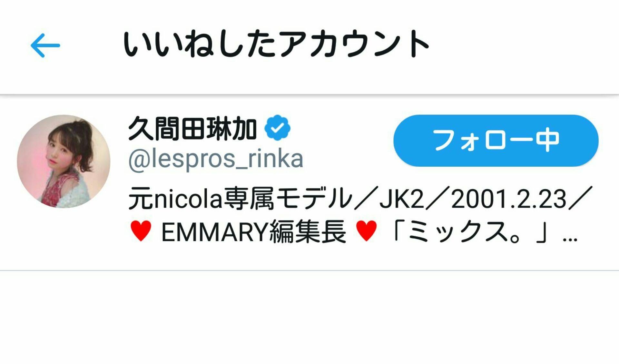Click the 中 character on follow button
The height and width of the screenshot is (364, 619).
tap(547, 140)
